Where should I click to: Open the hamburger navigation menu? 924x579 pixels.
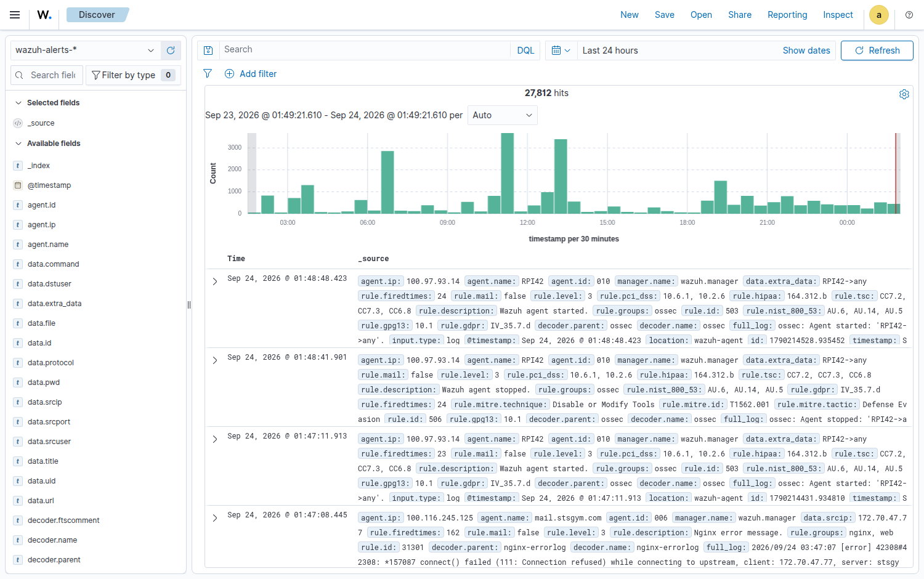tap(15, 15)
